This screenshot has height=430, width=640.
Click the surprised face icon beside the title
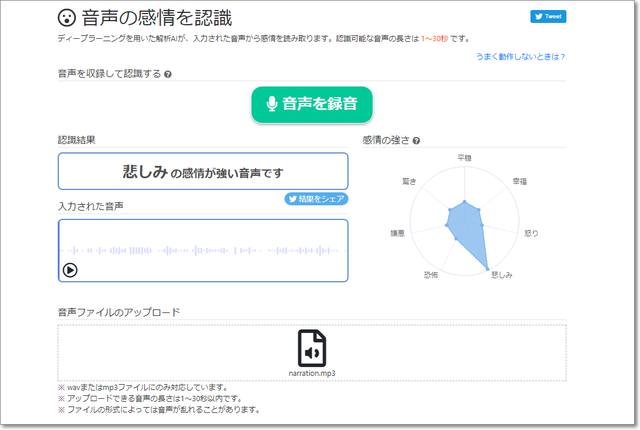coord(66,18)
